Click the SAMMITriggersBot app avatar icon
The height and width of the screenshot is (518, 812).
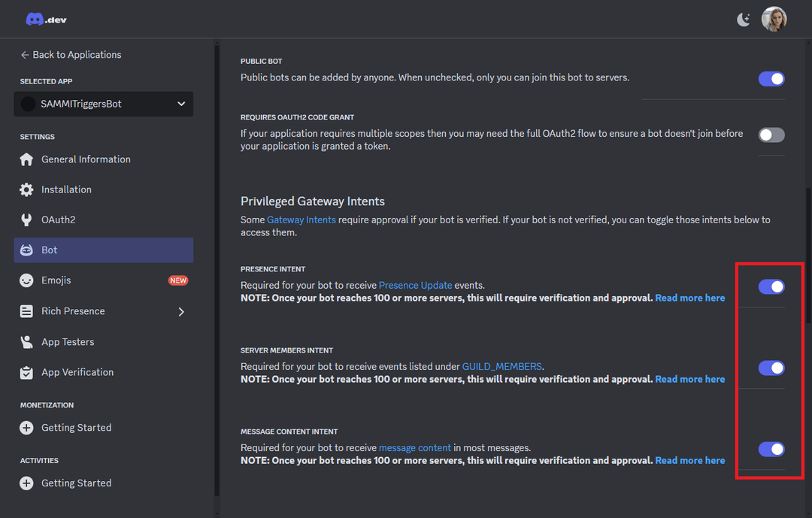pos(28,104)
